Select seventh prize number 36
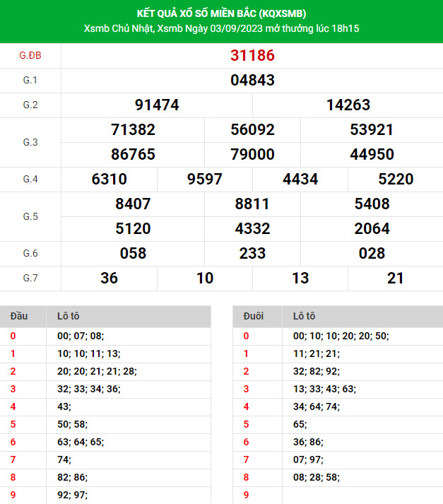443x504 pixels. pos(110,278)
